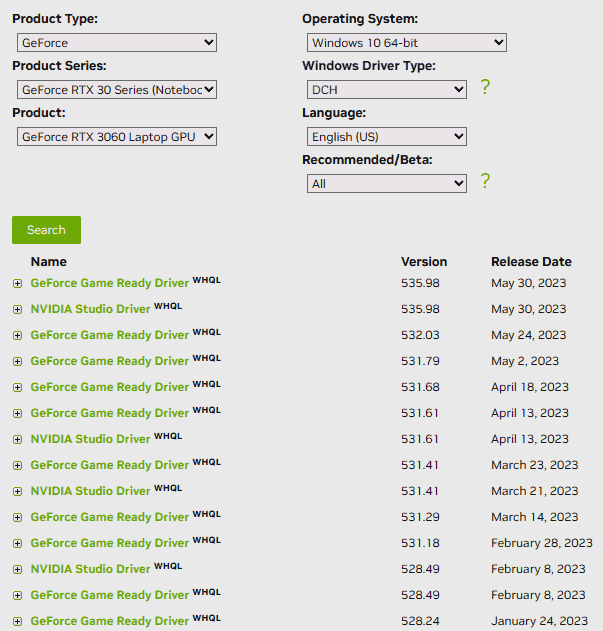Open Game Ready Driver released February 28, 2023

point(109,543)
